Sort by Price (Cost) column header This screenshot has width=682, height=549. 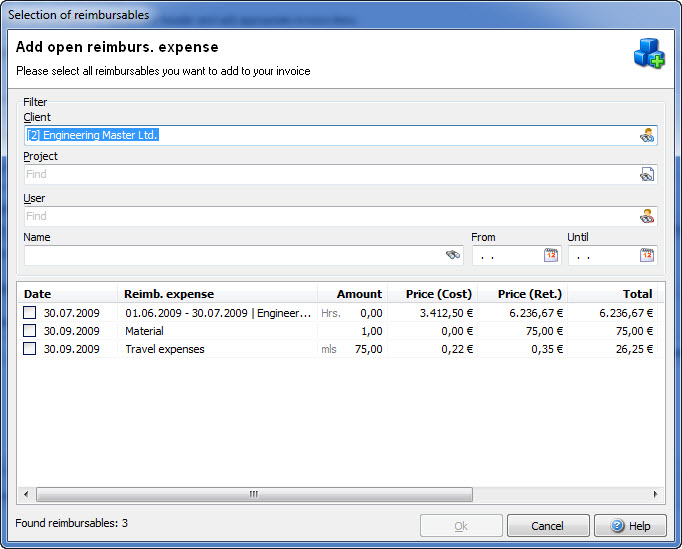tap(433, 294)
